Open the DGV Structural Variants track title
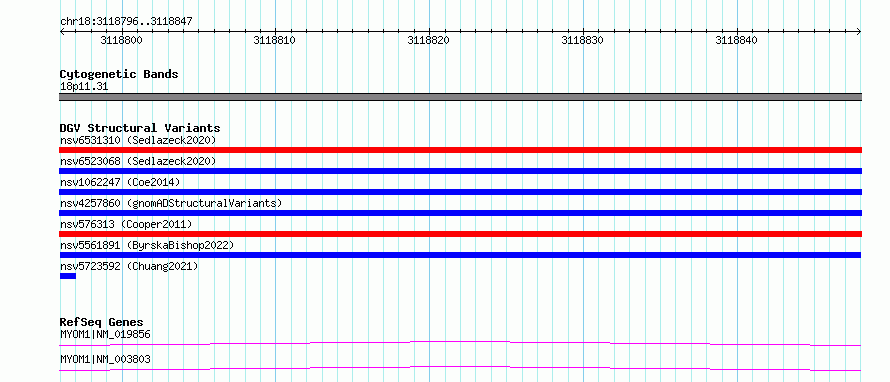 tap(140, 128)
